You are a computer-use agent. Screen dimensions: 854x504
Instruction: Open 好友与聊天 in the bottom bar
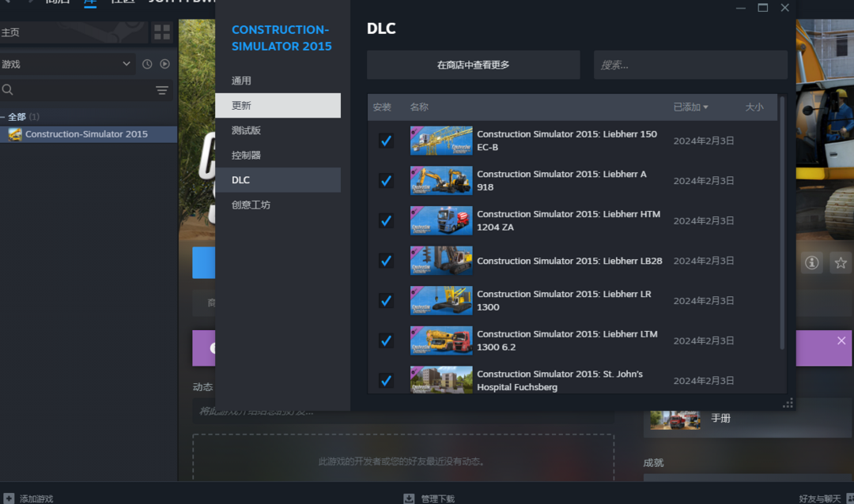(x=820, y=498)
